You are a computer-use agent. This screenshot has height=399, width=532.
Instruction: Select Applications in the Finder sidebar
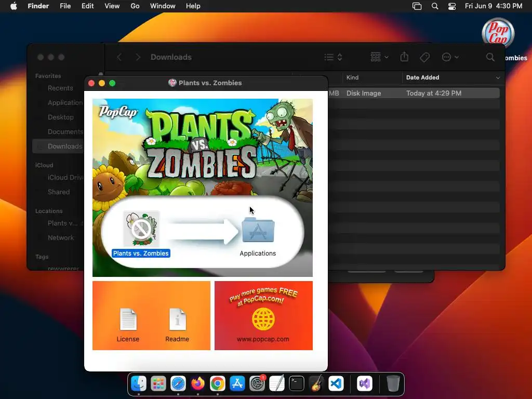[65, 102]
